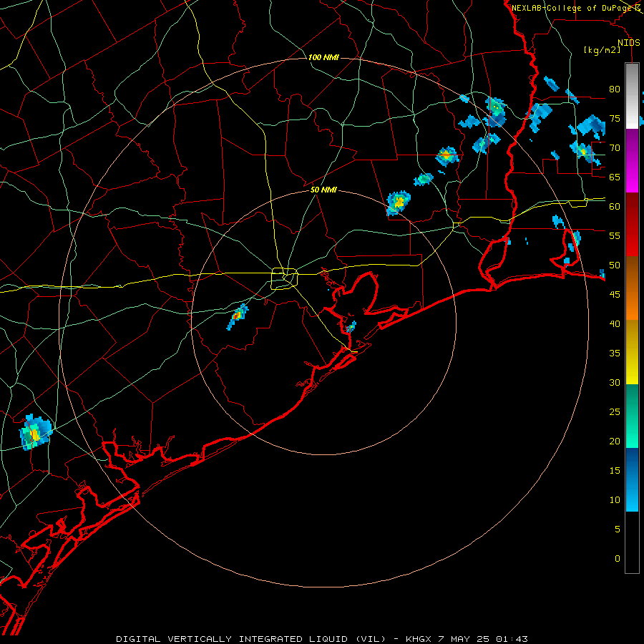Image resolution: width=644 pixels, height=644 pixels.
Task: Select the 50 NMI range ring label
Action: click(323, 190)
